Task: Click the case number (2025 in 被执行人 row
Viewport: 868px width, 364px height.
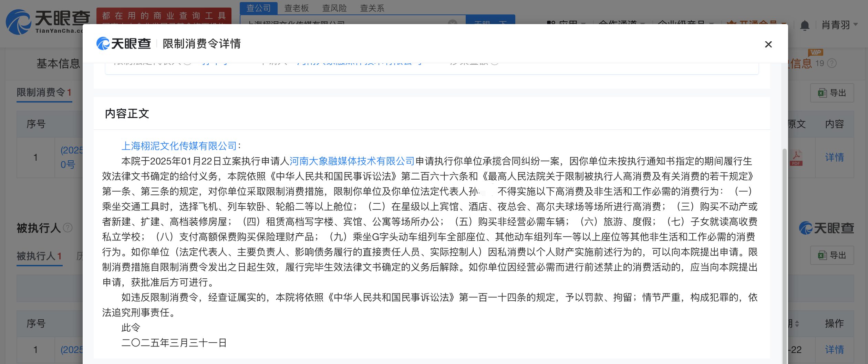Action: [72, 350]
